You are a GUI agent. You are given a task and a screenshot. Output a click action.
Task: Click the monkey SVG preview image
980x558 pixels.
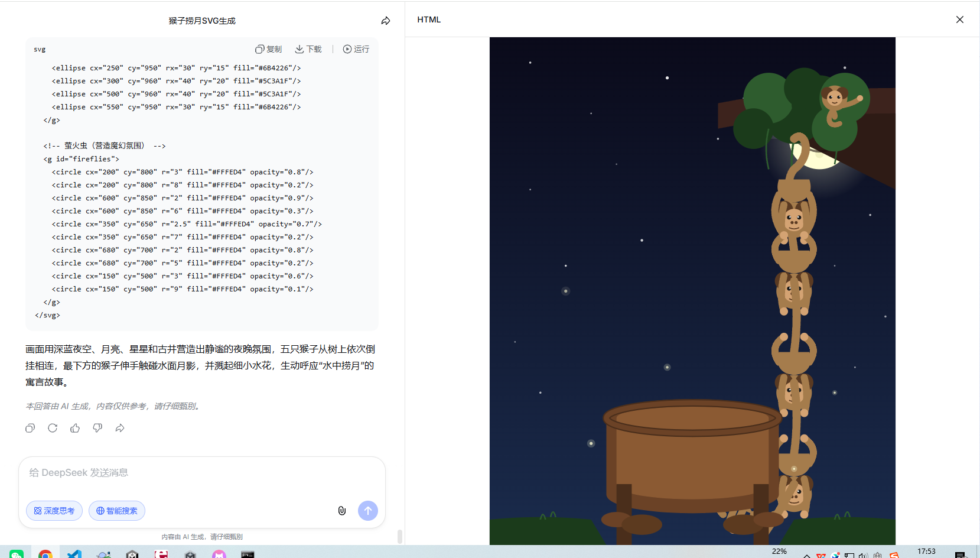(692, 291)
